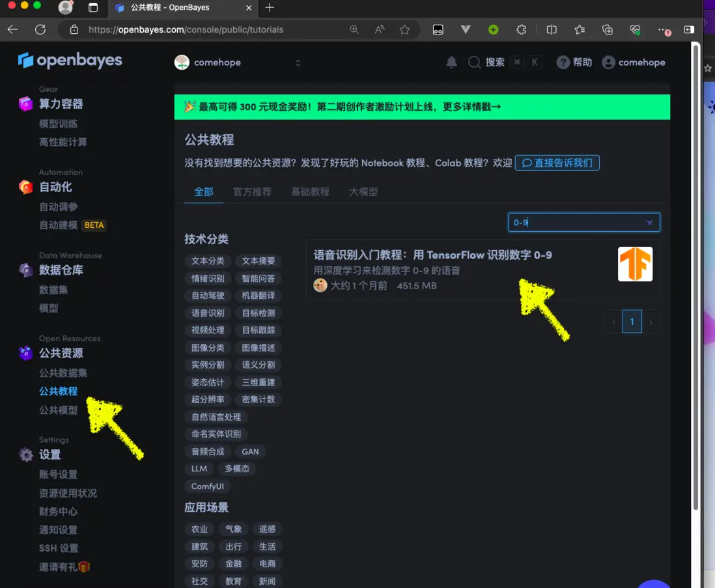This screenshot has height=588, width=715.
Task: Click the browser back arrow
Action: click(x=13, y=30)
